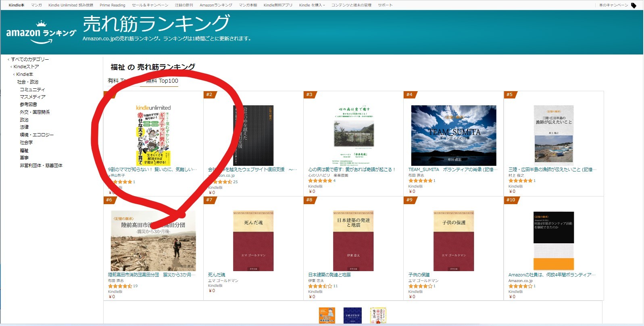Open the star rating of TEAM_SUMITA book
Screen dimensions: 644x326
click(420, 181)
